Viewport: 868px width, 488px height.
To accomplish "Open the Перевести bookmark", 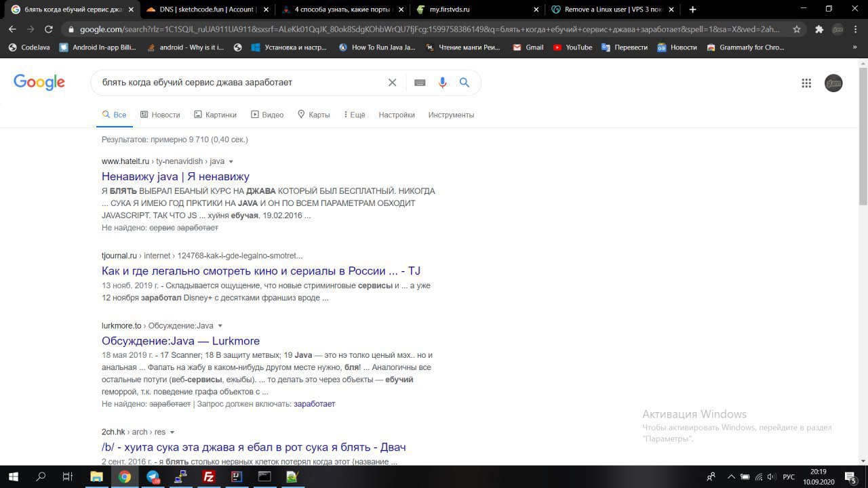I will pyautogui.click(x=625, y=47).
